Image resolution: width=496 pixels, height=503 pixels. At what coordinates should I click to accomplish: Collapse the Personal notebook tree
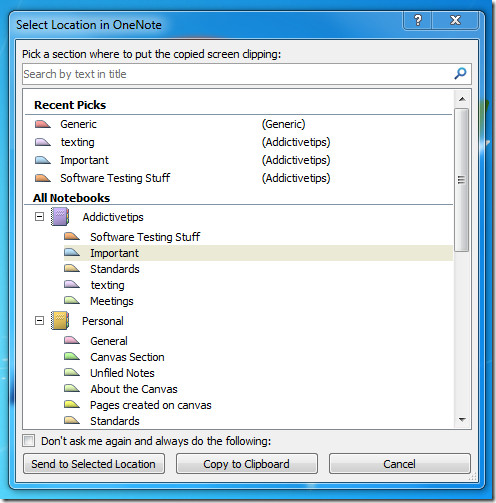coord(39,321)
